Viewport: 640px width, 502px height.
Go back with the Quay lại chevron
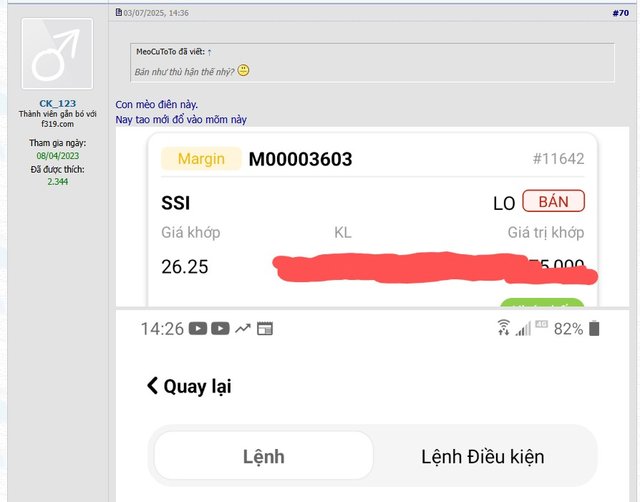152,385
